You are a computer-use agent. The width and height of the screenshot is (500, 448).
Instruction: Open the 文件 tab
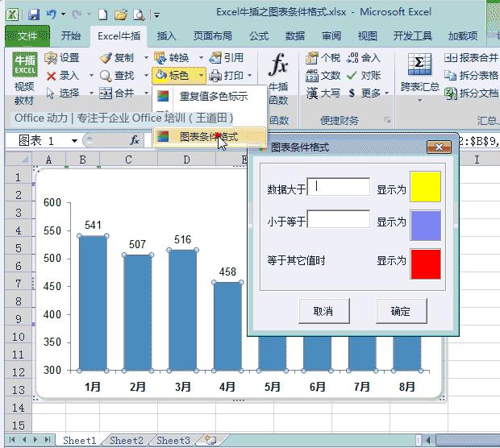pyautogui.click(x=27, y=35)
